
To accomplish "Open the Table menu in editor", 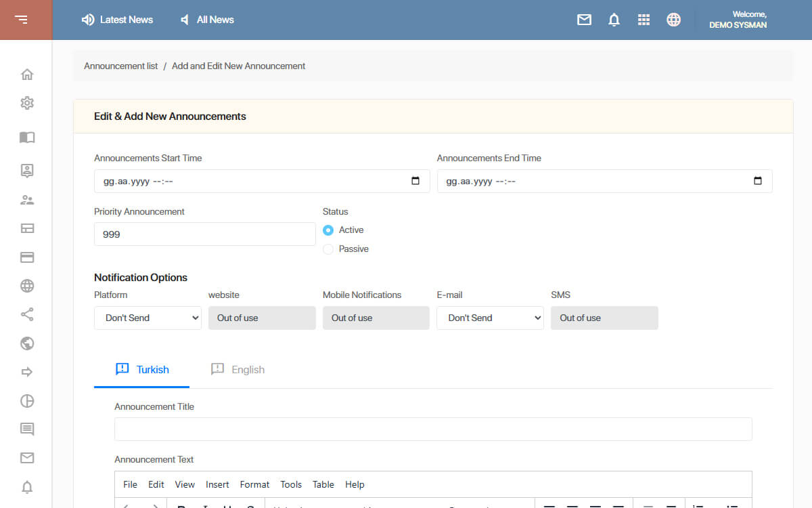I will pos(323,484).
